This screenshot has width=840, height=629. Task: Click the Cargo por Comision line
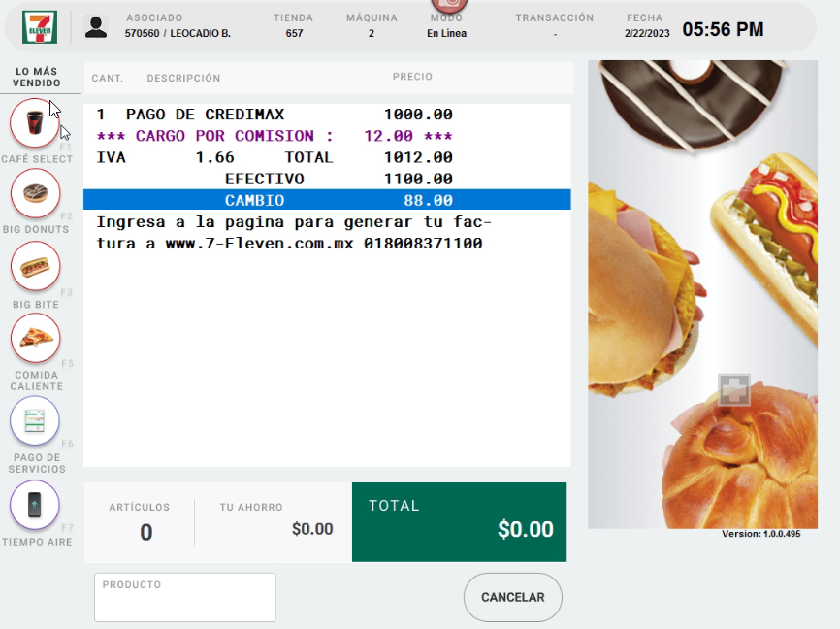click(x=275, y=136)
